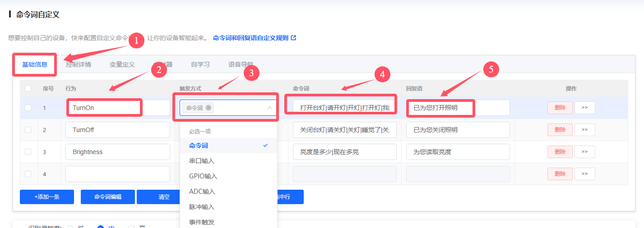Expand row 4 with the >> button
This screenshot has width=644, height=228.
tap(585, 174)
